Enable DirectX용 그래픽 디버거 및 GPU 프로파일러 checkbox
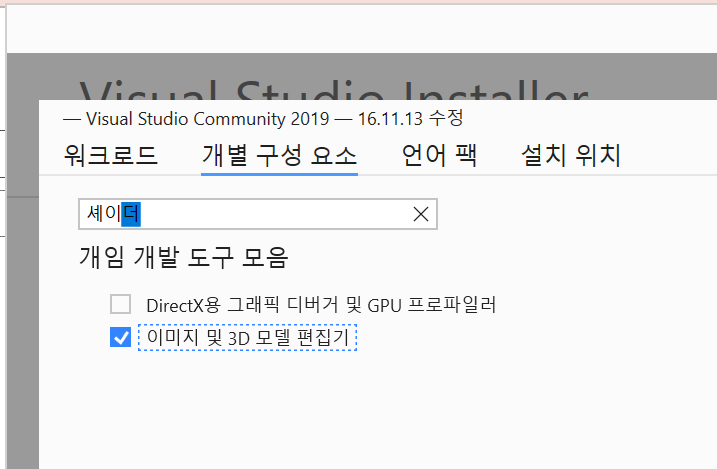Image resolution: width=717 pixels, height=469 pixels. [120, 304]
